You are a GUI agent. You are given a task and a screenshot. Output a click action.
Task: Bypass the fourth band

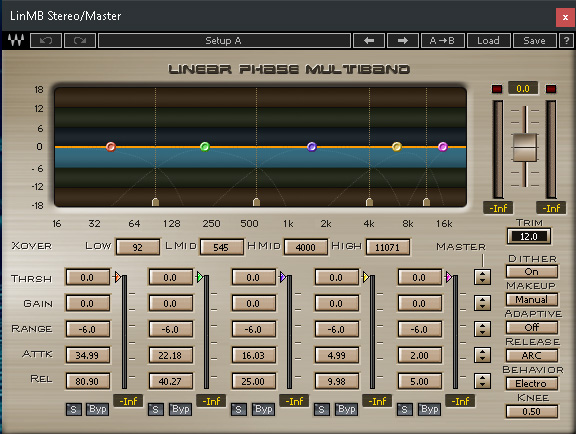tap(346, 409)
